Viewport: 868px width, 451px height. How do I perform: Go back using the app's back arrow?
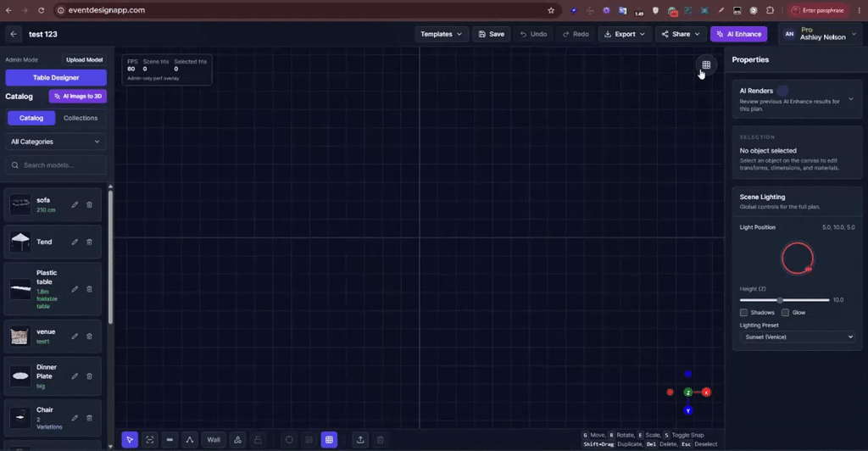pos(14,34)
